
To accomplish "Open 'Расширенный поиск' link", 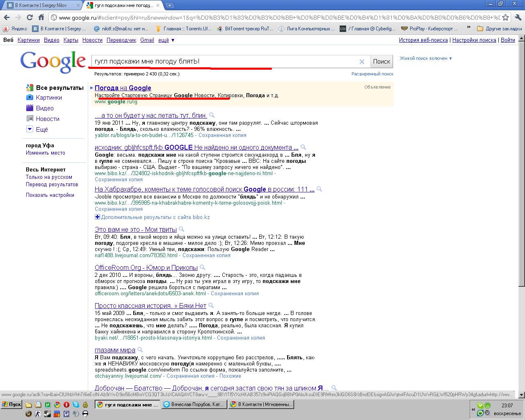I will point(372,74).
